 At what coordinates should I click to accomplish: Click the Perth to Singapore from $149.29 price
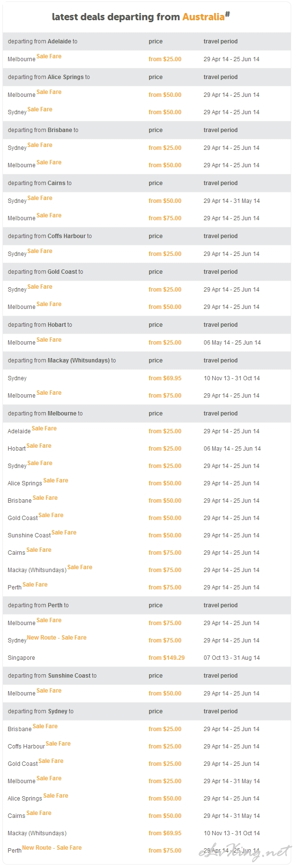(x=167, y=658)
